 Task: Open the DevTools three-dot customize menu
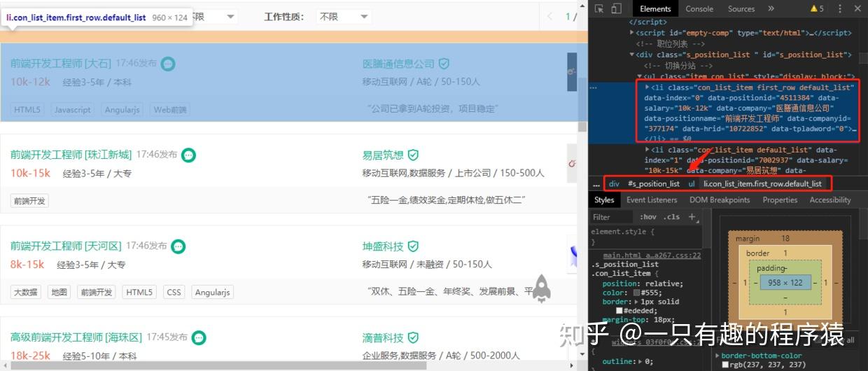pos(839,8)
